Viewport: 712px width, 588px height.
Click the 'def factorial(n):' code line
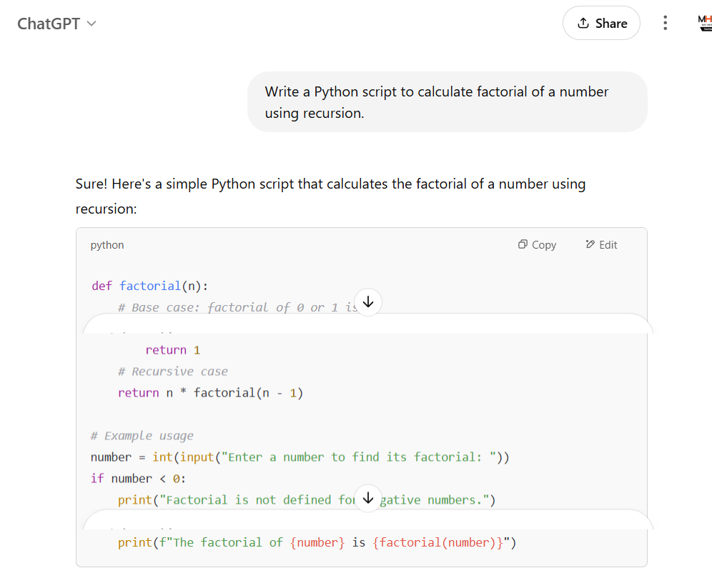[150, 286]
